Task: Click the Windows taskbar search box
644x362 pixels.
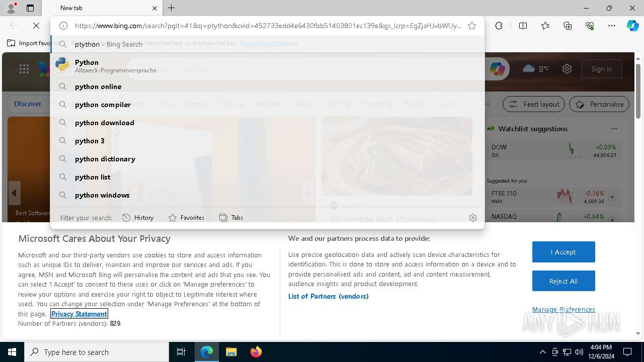Action: coord(97,352)
